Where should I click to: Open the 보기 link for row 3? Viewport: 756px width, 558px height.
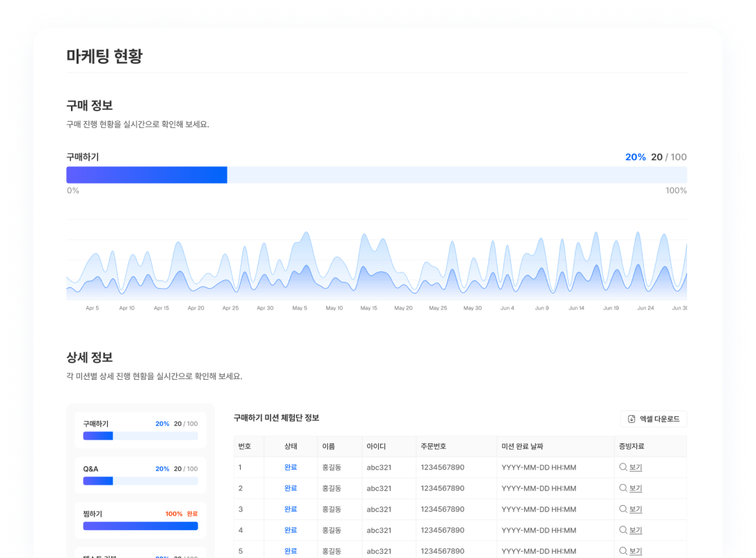tap(636, 509)
